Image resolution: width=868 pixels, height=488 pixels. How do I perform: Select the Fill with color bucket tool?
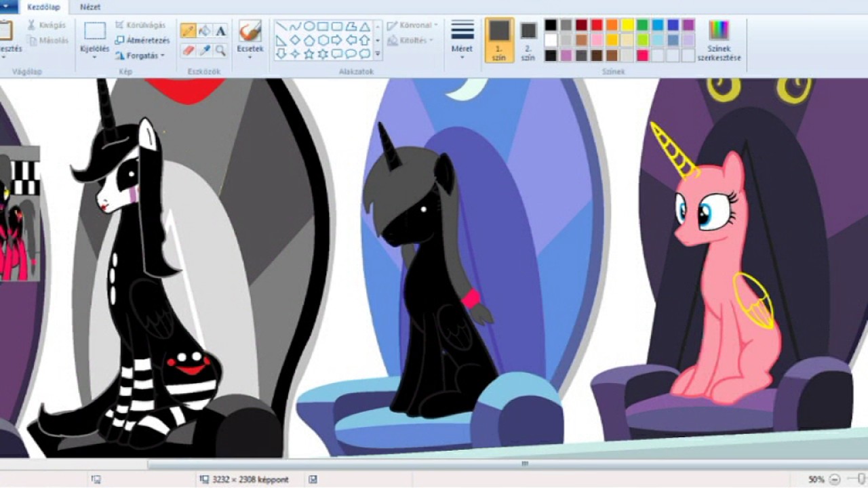point(204,30)
